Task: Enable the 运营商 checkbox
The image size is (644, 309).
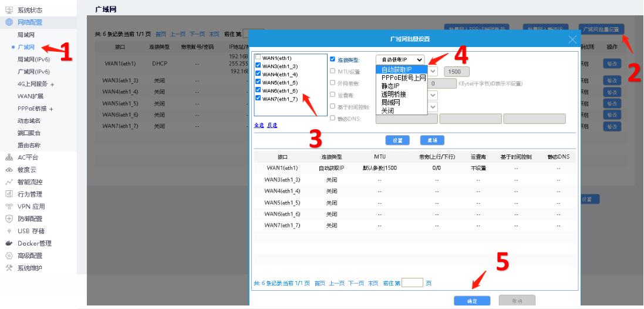Action: tap(333, 95)
